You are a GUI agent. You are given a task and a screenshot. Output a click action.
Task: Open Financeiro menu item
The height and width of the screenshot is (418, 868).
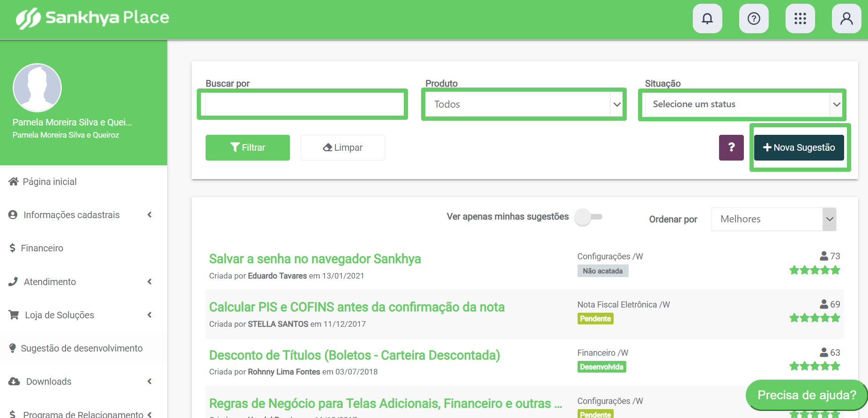coord(83,248)
